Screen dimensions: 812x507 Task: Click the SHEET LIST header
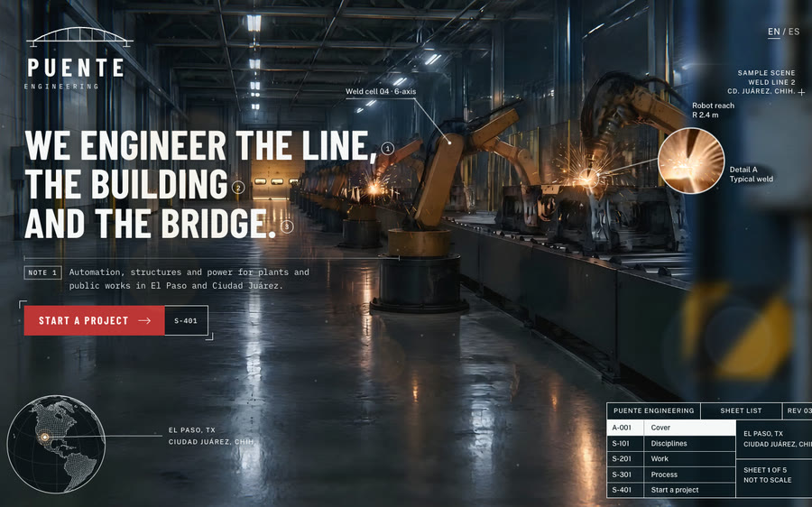[741, 410]
